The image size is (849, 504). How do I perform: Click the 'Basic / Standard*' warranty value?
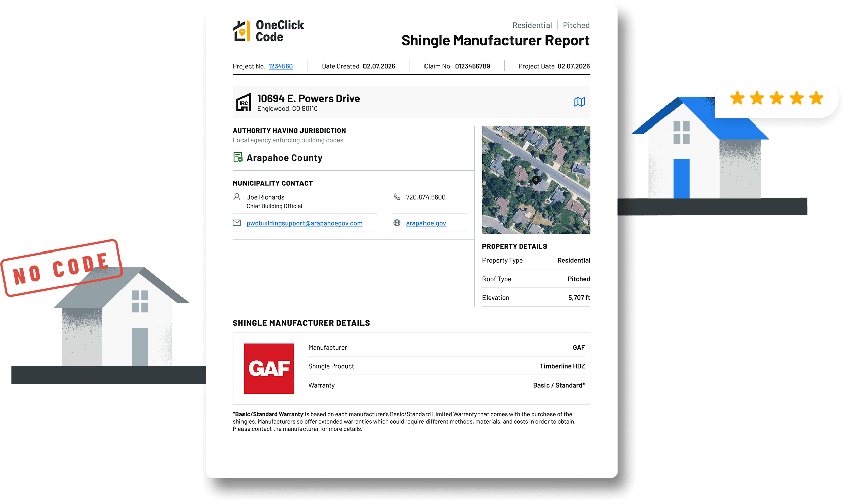559,385
